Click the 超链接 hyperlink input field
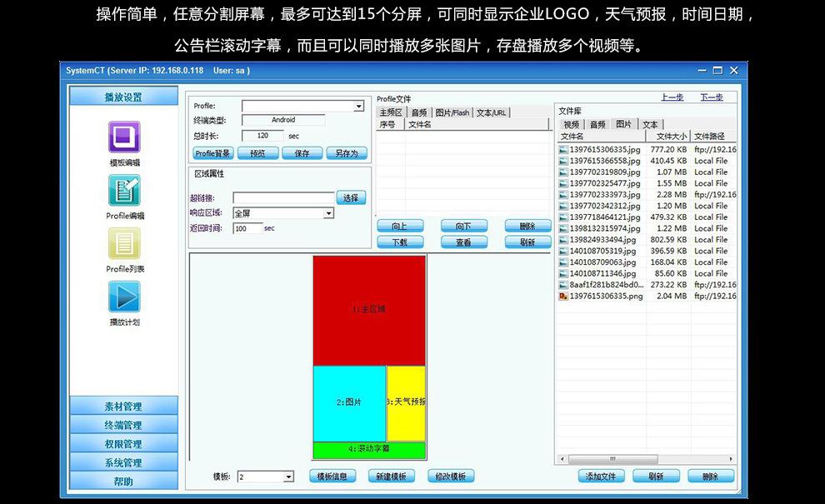Image resolution: width=825 pixels, height=504 pixels. click(283, 197)
